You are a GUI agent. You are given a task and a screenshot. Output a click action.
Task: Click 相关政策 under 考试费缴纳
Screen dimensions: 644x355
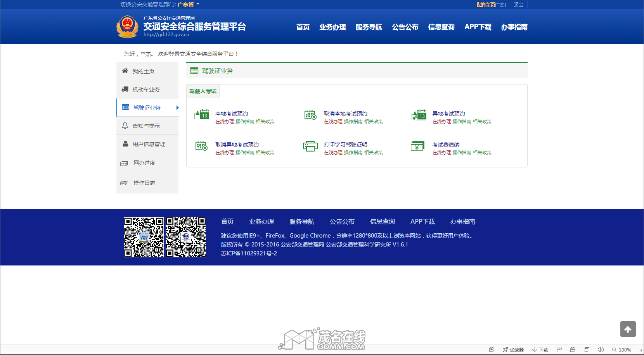(482, 152)
